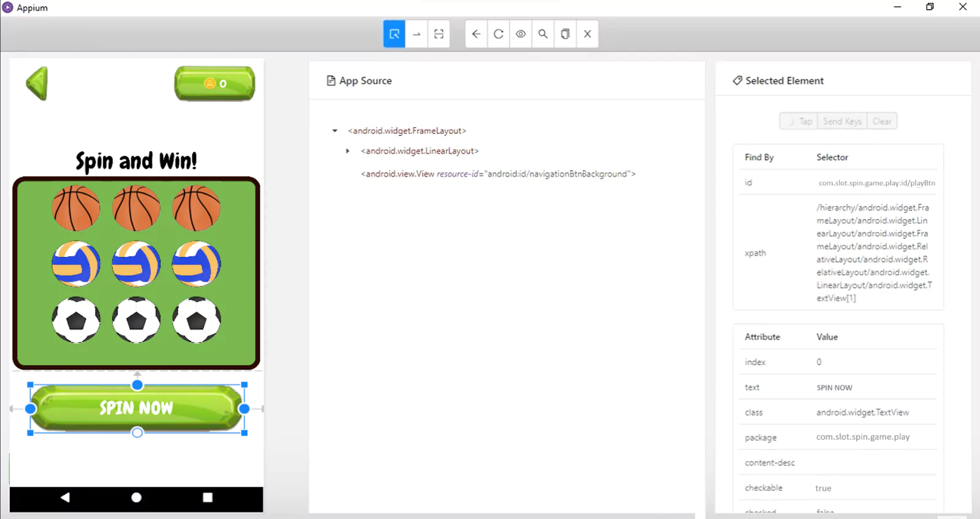Click the App Source panel header
Screen dimensions: 980x519
(359, 81)
